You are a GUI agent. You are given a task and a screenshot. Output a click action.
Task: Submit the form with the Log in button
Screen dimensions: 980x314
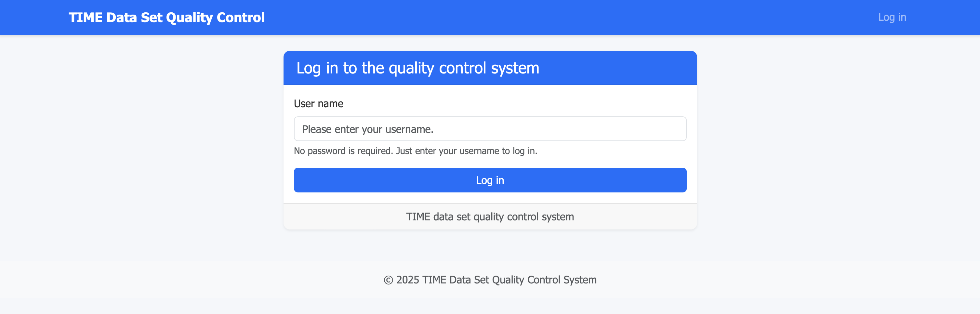pos(490,180)
